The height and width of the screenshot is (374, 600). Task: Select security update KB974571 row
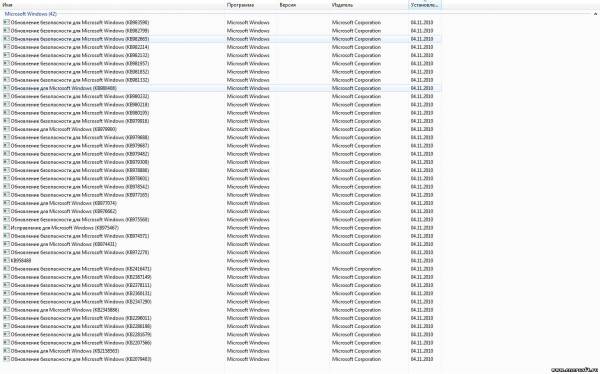[x=222, y=236]
